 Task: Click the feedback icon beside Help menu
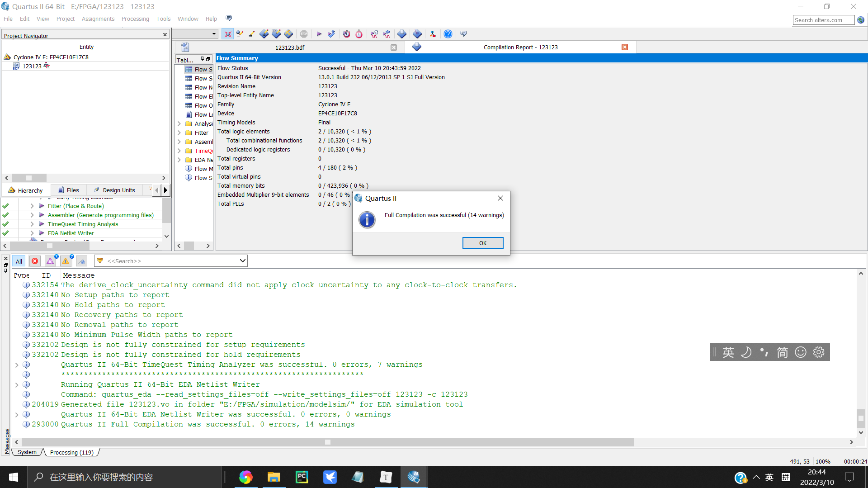pyautogui.click(x=229, y=19)
